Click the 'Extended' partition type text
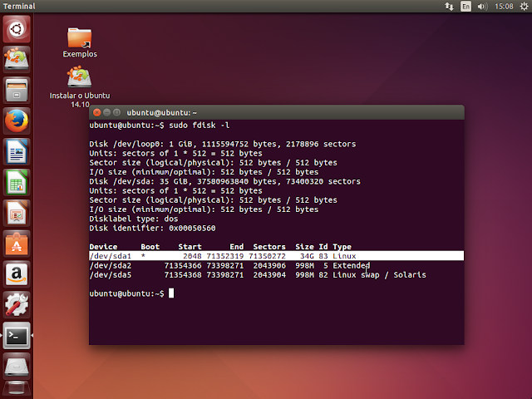The image size is (532, 399). 351,265
